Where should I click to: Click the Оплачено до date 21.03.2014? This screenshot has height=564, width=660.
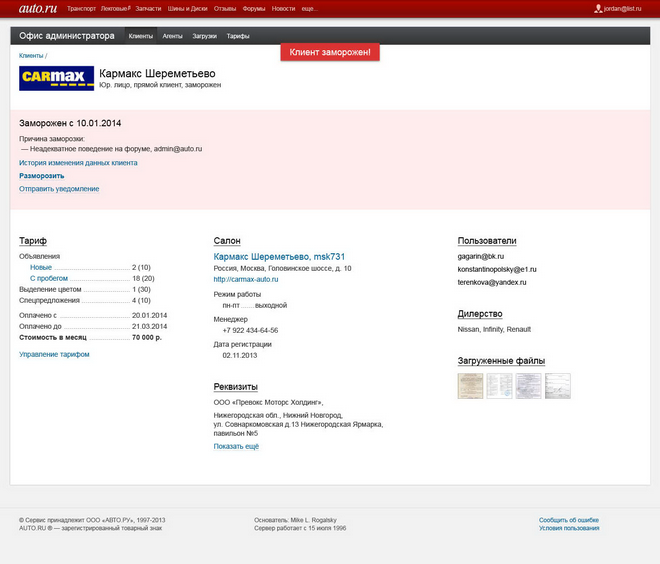[x=149, y=327]
